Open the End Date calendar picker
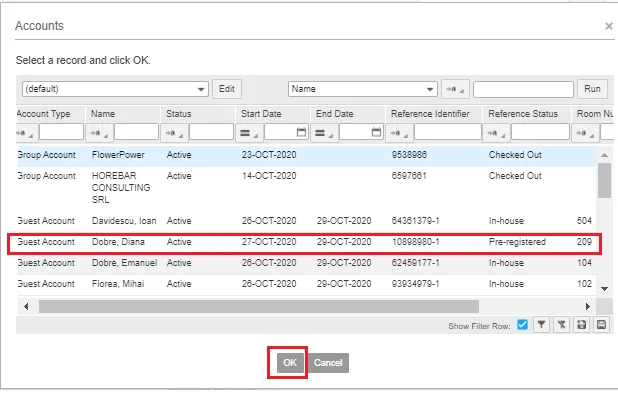 pyautogui.click(x=376, y=132)
